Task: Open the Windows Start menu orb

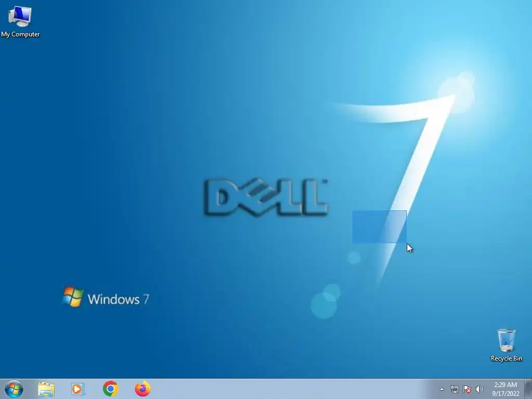Action: 14,389
